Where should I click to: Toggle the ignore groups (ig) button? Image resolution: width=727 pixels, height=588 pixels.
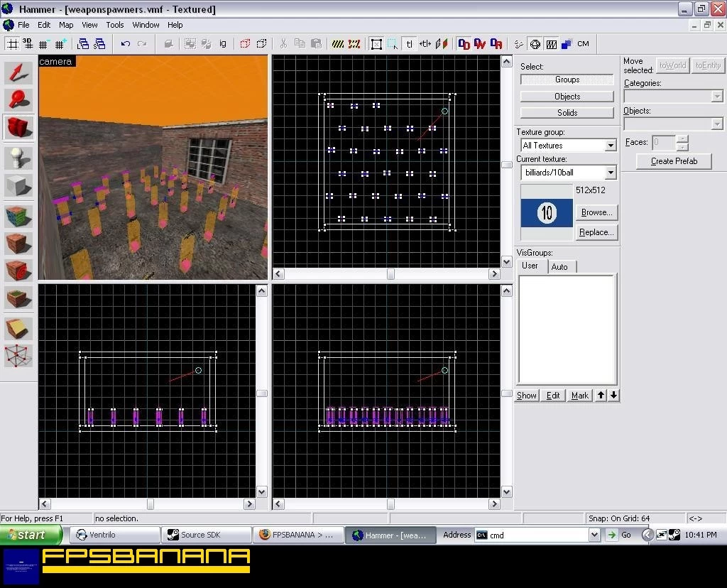point(223,44)
